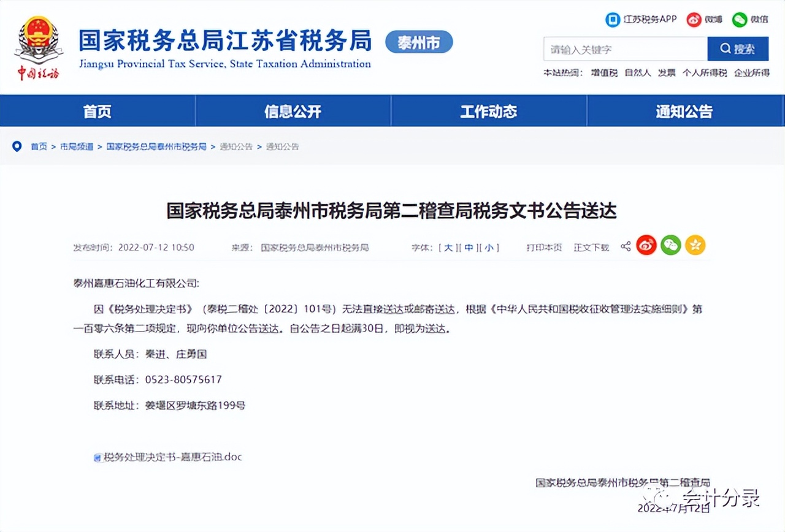Open the 工作动态 tab
Viewport: 785px width, 532px height.
(x=488, y=111)
